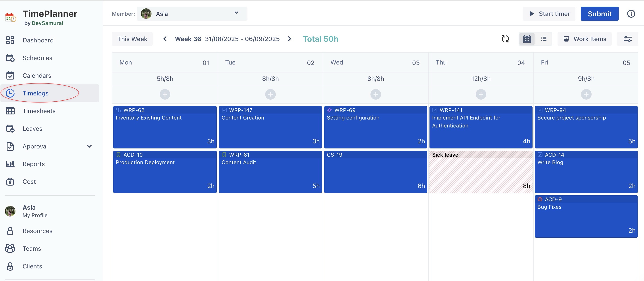The image size is (644, 281).
Task: Open the filter settings sliders icon
Action: click(x=627, y=39)
